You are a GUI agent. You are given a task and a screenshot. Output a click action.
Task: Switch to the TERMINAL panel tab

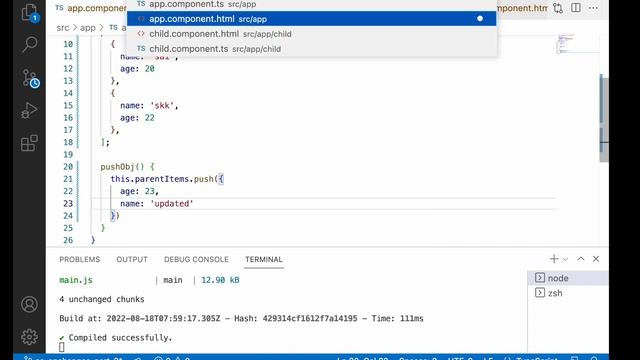[264, 260]
